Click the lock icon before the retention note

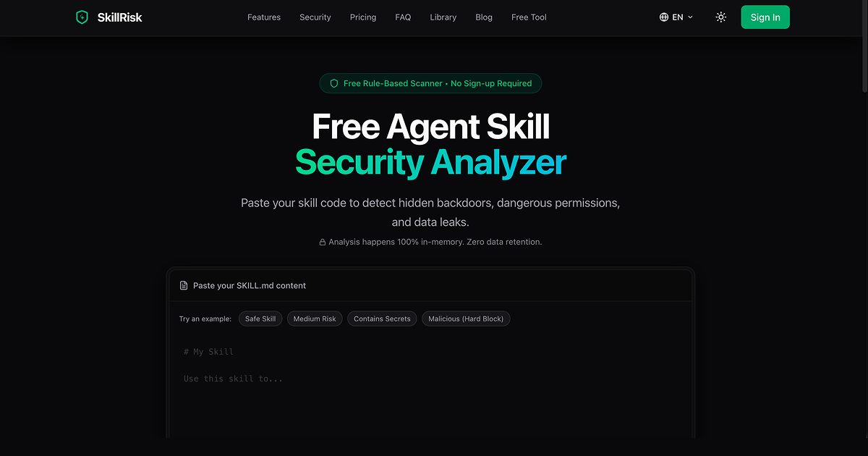(322, 242)
